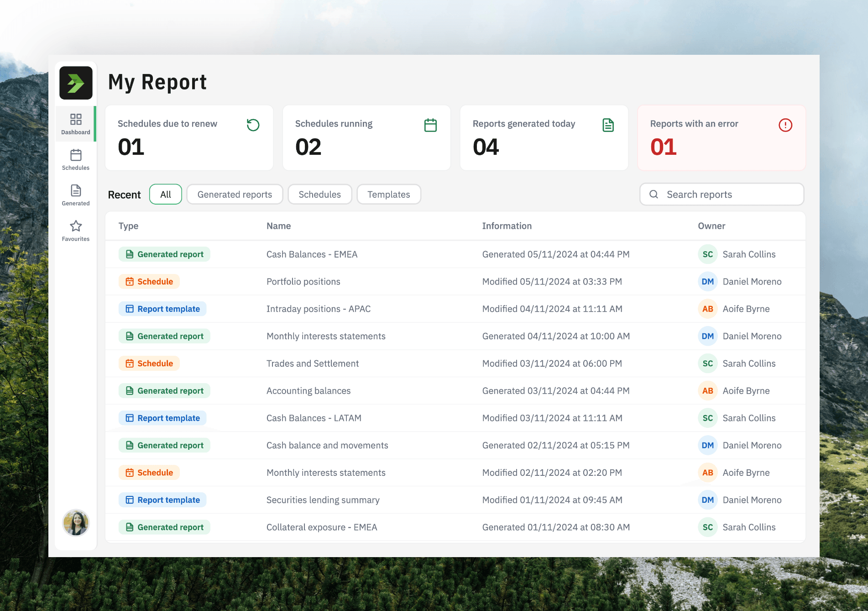Open Portfolio positions schedule
Image resolution: width=868 pixels, height=611 pixels.
pyautogui.click(x=303, y=281)
